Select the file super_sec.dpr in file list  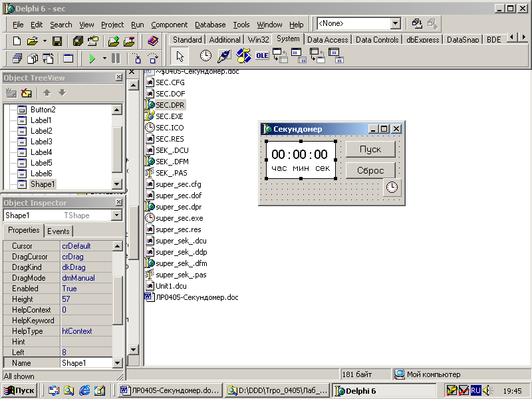pyautogui.click(x=178, y=207)
